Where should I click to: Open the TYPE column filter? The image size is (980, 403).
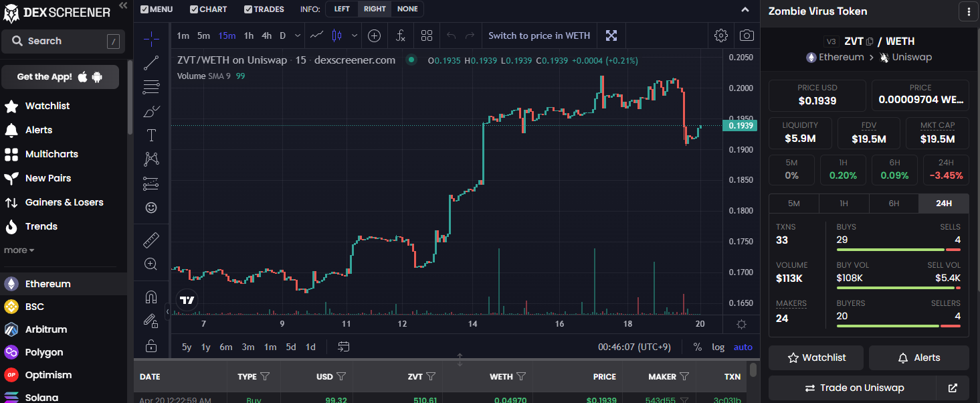point(265,376)
